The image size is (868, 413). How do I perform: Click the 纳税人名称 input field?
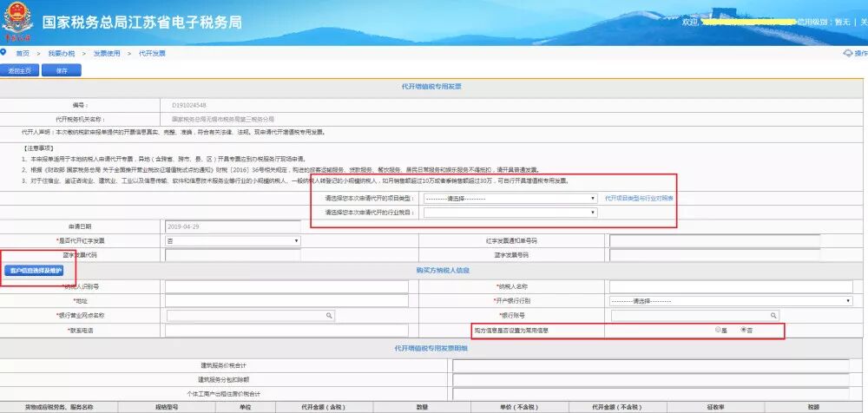[x=731, y=287]
